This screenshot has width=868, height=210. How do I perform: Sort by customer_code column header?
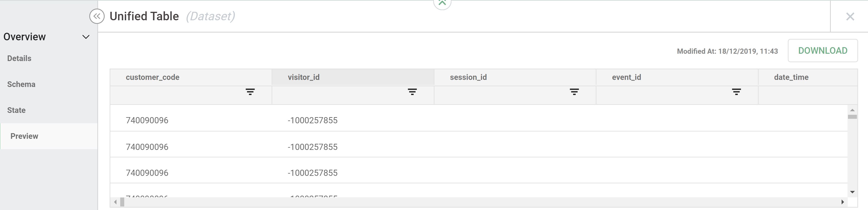[x=153, y=77]
